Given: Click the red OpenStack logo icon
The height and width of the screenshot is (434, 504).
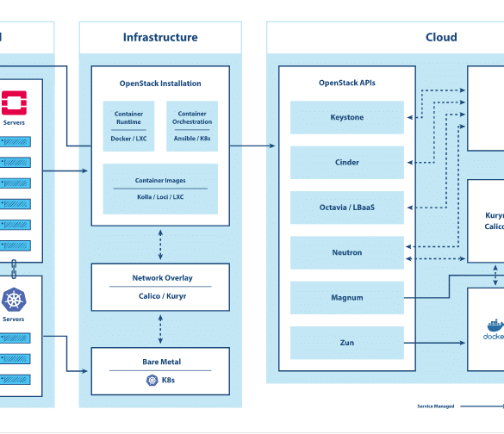Looking at the screenshot, I should pyautogui.click(x=14, y=102).
